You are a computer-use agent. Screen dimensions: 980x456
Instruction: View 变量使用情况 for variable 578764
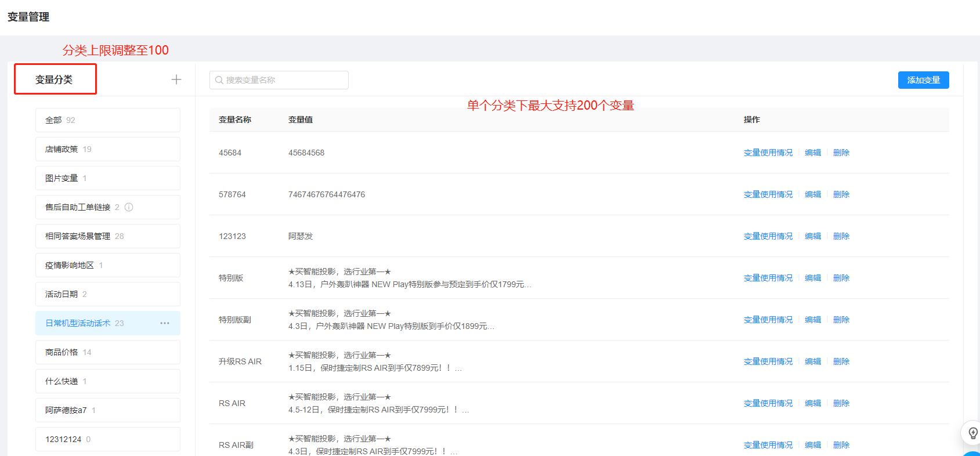tap(768, 194)
